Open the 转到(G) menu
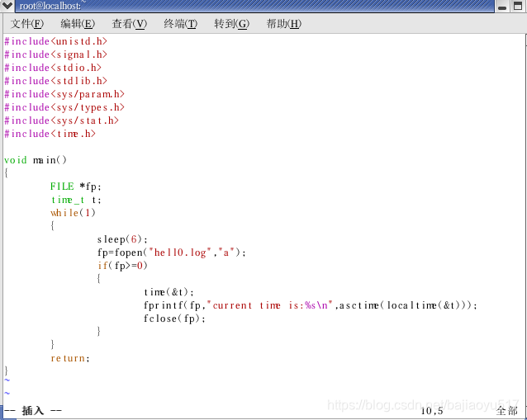Viewport: 527px width, 420px height. [x=232, y=23]
